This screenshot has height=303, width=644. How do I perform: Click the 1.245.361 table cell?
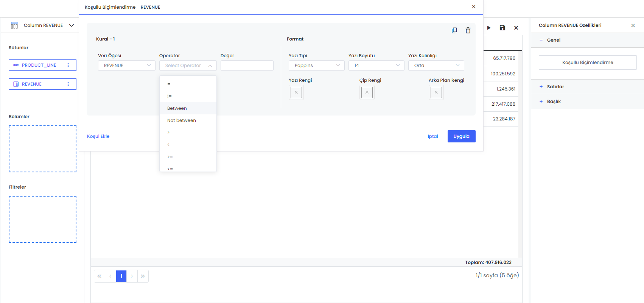tap(506, 89)
